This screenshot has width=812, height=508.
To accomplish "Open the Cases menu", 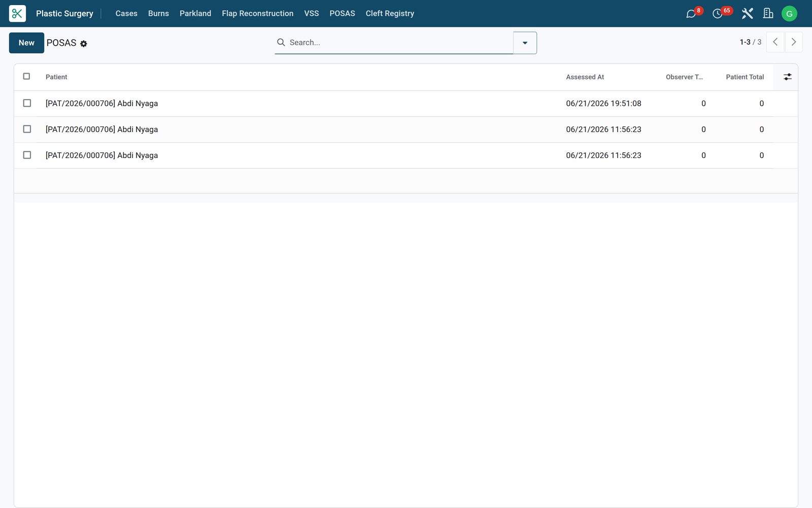I will [x=126, y=14].
